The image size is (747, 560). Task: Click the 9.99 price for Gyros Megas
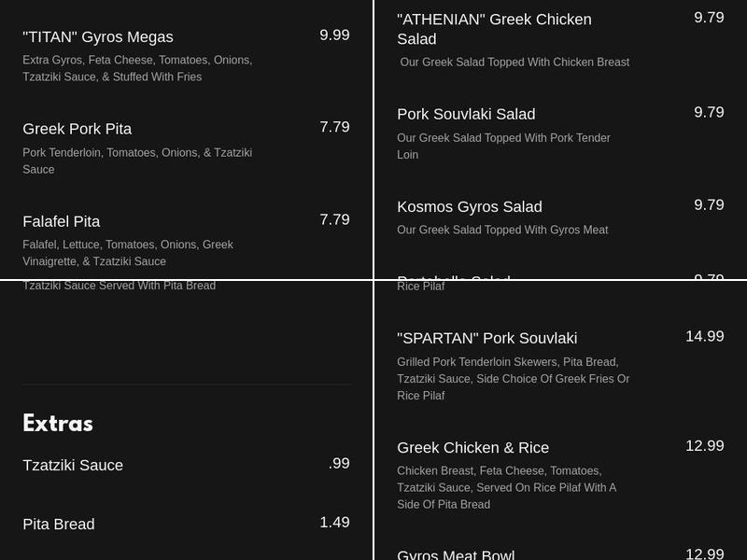[x=334, y=35]
